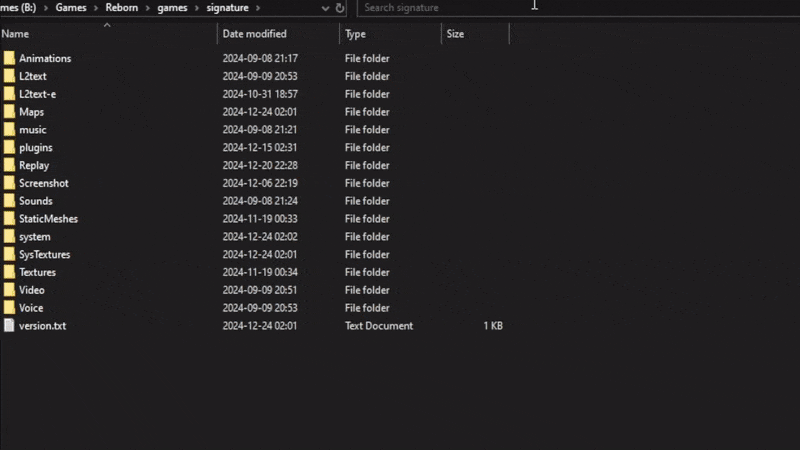The width and height of the screenshot is (800, 450).
Task: Click date 2024-11-19 00:33 cell
Action: click(x=260, y=219)
